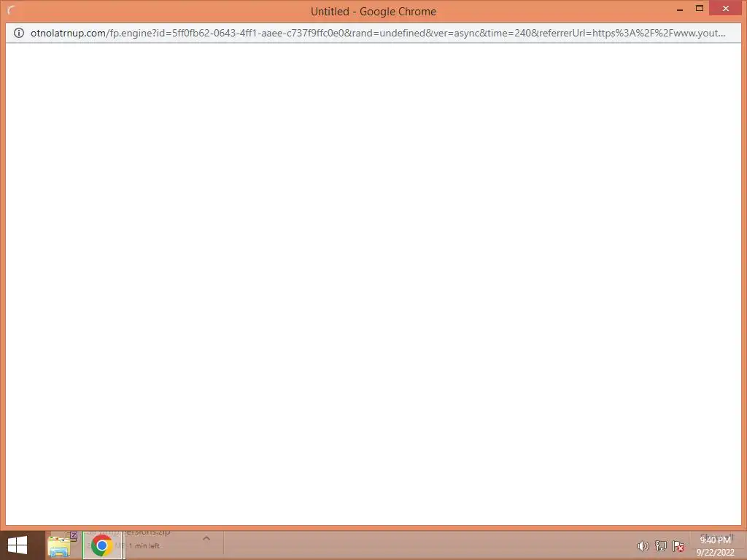
Task: Close the Untitled Google Chrome popup window
Action: [726, 9]
